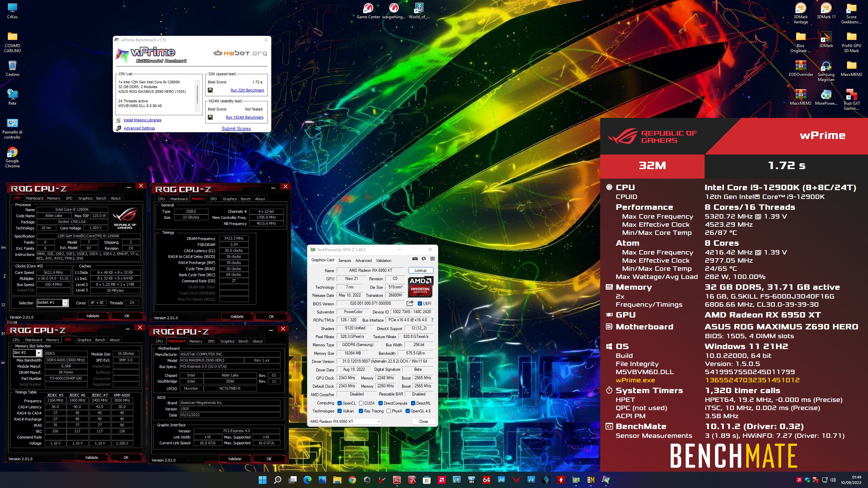
Task: Click the DRAM Frequency value 3413.3 MHz
Action: 234,238
